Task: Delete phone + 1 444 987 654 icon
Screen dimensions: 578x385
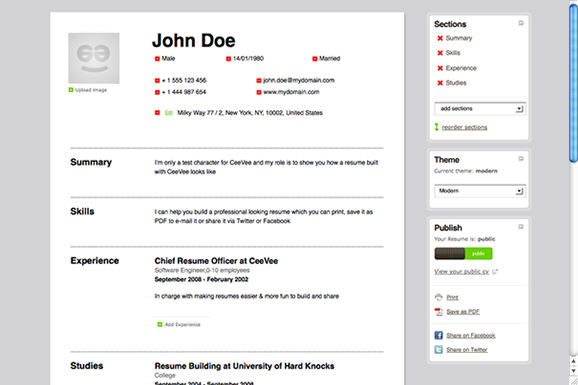Action: (x=157, y=92)
